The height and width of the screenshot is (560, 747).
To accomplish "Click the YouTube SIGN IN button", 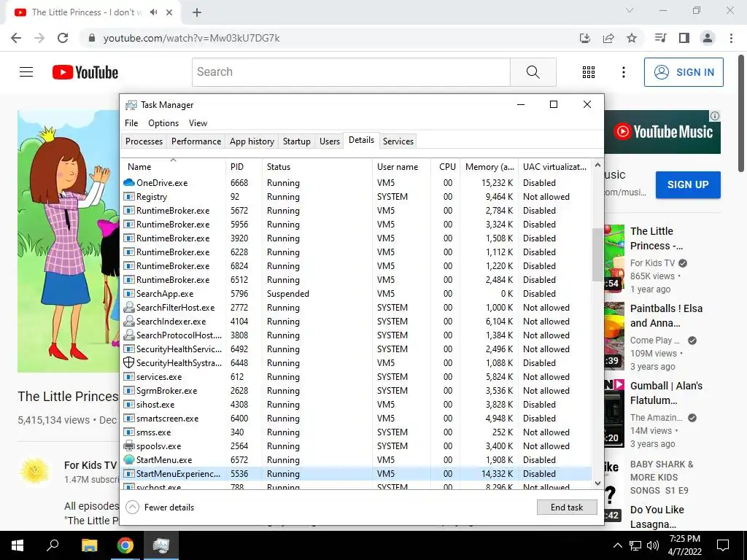I will pyautogui.click(x=684, y=72).
